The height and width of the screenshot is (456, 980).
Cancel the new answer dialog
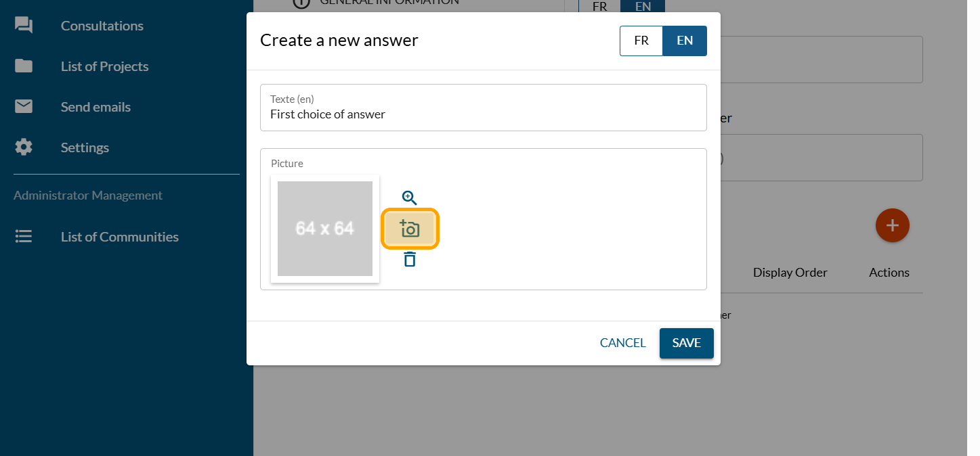click(x=622, y=343)
